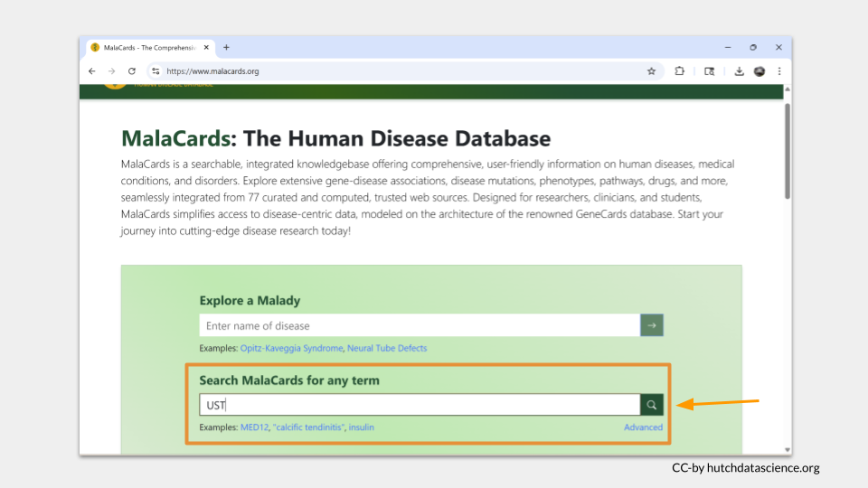868x488 pixels.
Task: Click the "calcific tendinitis" example link
Action: [x=308, y=427]
